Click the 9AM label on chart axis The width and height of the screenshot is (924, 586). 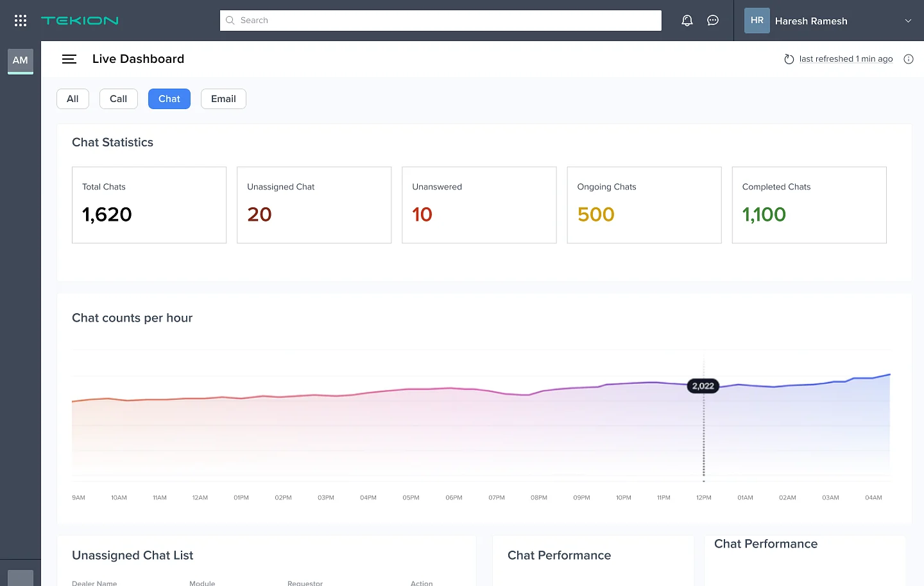coord(78,497)
